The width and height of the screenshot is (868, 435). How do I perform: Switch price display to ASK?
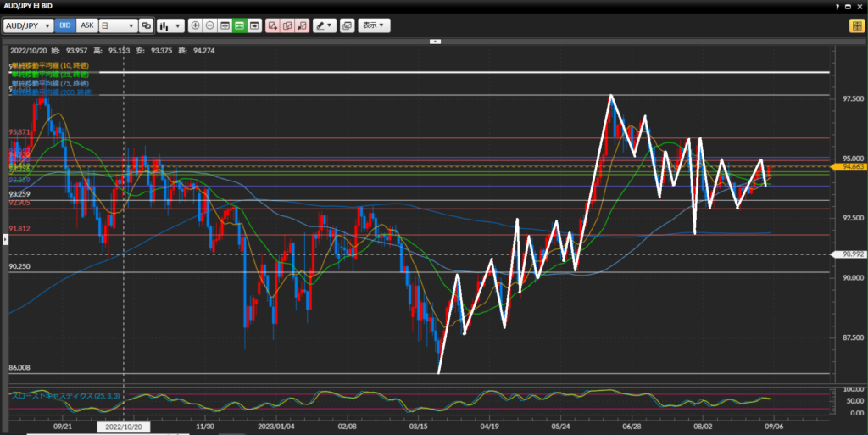[86, 25]
